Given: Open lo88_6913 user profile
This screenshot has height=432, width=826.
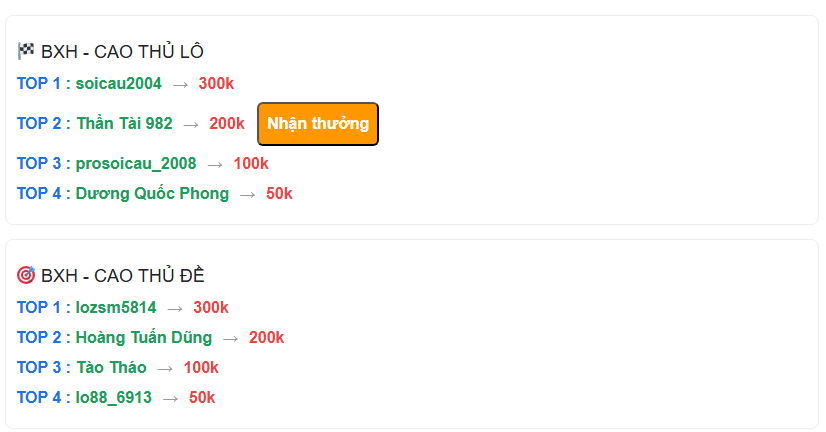Looking at the screenshot, I should coord(114,397).
